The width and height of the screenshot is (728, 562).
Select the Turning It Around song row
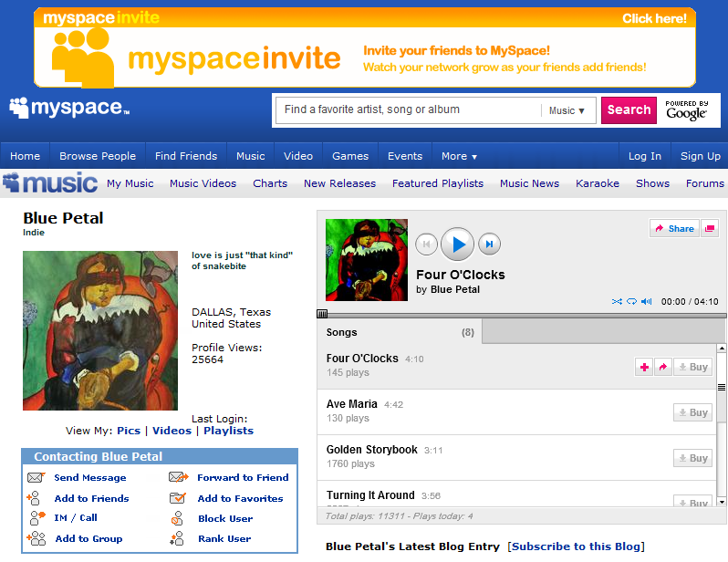point(516,494)
